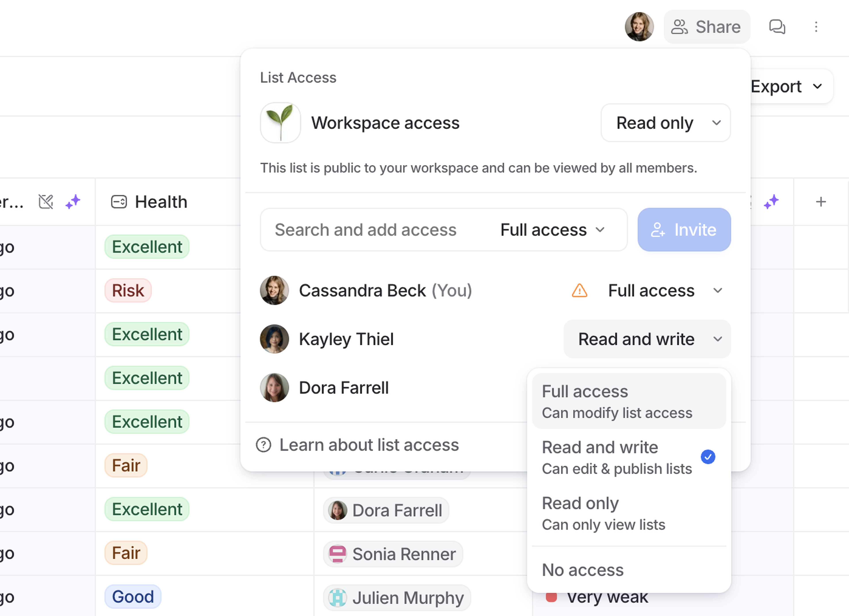Select No access for Kayley Thiel
Image resolution: width=849 pixels, height=616 pixels.
coord(583,570)
